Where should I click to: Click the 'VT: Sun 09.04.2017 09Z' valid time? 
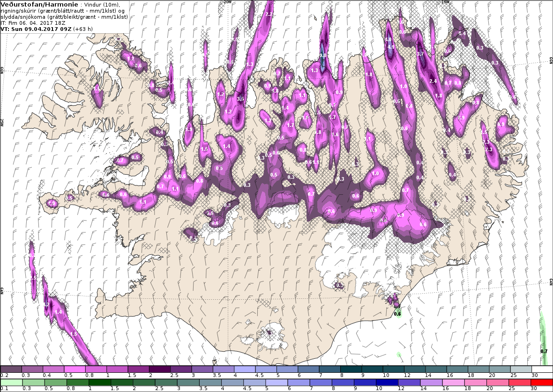pos(36,29)
